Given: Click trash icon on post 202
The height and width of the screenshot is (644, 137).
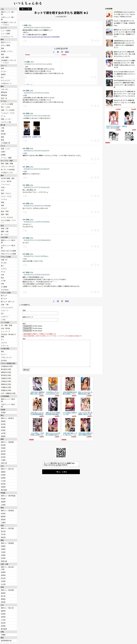Looking at the screenshot, I should point(95,196).
